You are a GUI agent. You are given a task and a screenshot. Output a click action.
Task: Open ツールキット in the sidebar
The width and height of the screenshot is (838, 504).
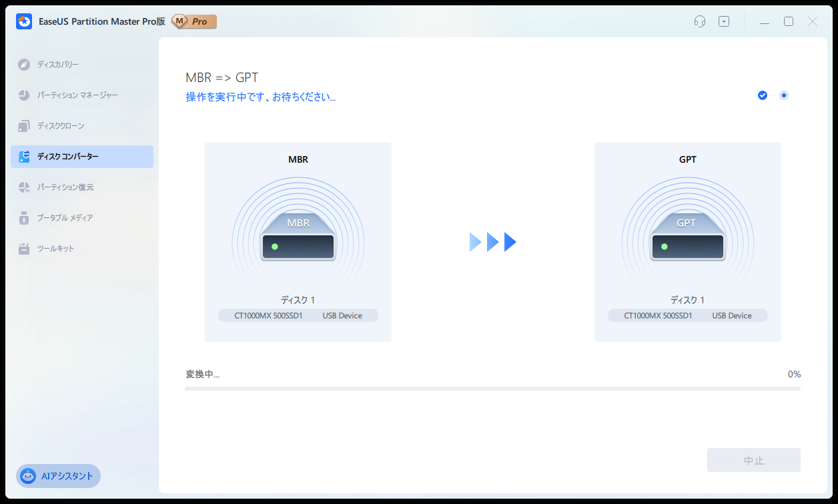click(x=82, y=249)
